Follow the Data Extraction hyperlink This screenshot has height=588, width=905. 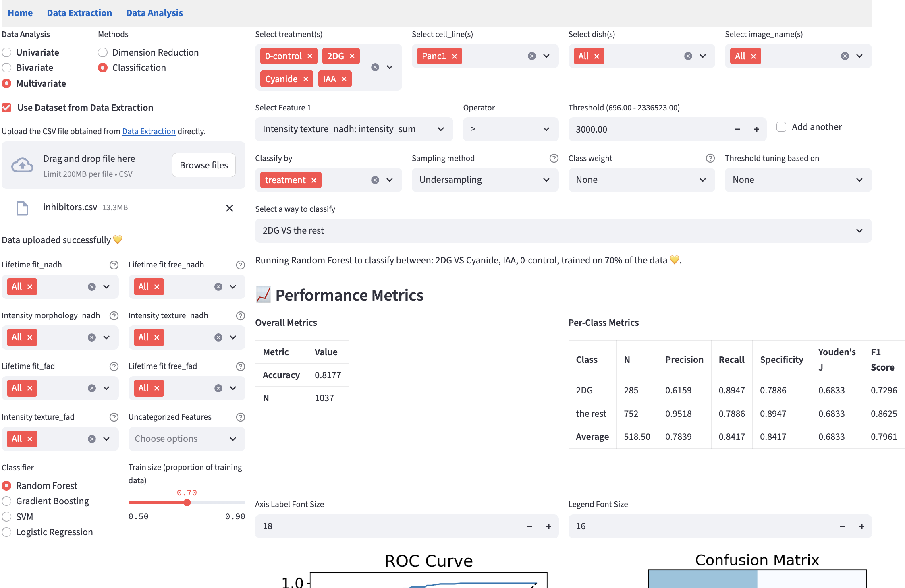click(149, 132)
